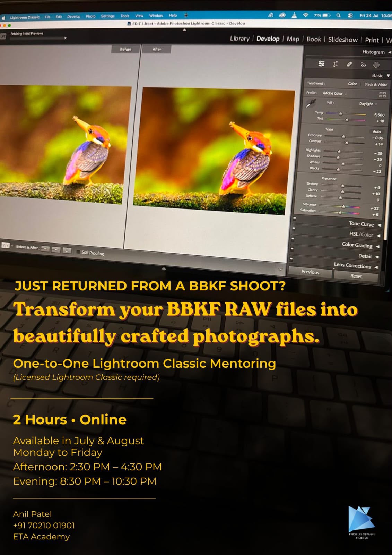Click the Creative Cloud menu bar icon
Image resolution: width=392 pixels, height=555 pixels.
click(x=282, y=15)
